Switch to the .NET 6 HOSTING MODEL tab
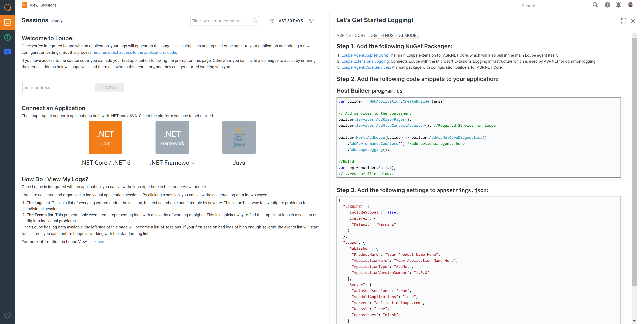Screen dimensions: 644x324 395,36
